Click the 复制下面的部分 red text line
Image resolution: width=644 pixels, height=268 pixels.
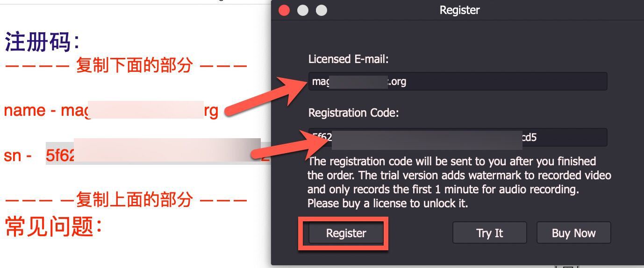pos(125,65)
